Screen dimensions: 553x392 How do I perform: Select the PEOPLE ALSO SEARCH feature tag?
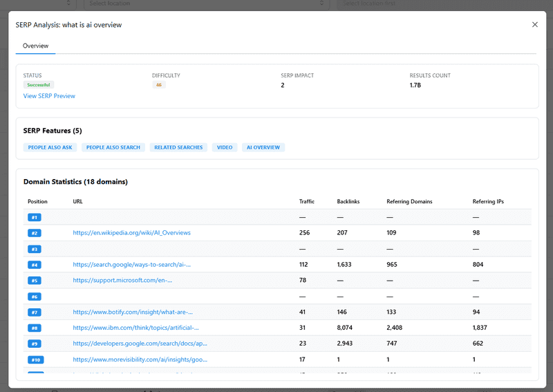(x=113, y=147)
